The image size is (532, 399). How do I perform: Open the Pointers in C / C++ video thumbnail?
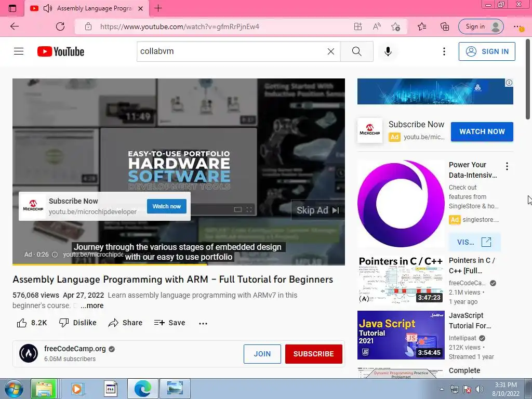coord(401,280)
